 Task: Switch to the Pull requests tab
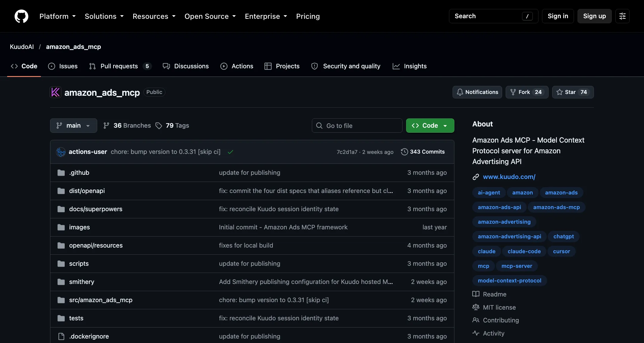click(120, 66)
